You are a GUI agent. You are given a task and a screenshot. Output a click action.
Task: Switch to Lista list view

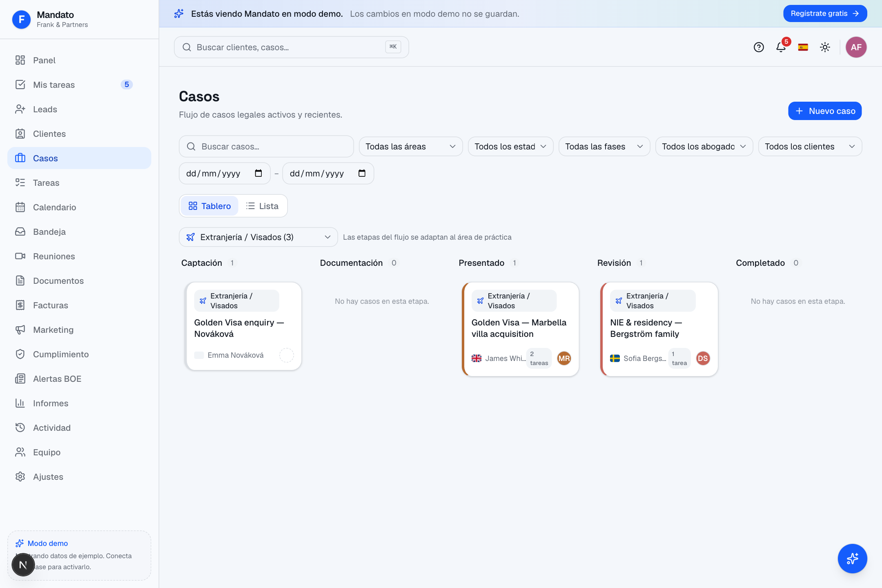263,206
